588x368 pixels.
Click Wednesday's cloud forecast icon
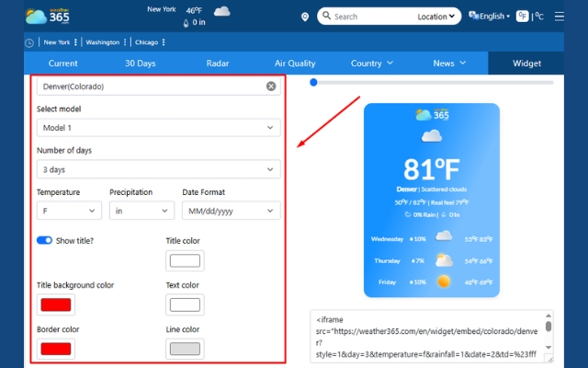click(444, 236)
